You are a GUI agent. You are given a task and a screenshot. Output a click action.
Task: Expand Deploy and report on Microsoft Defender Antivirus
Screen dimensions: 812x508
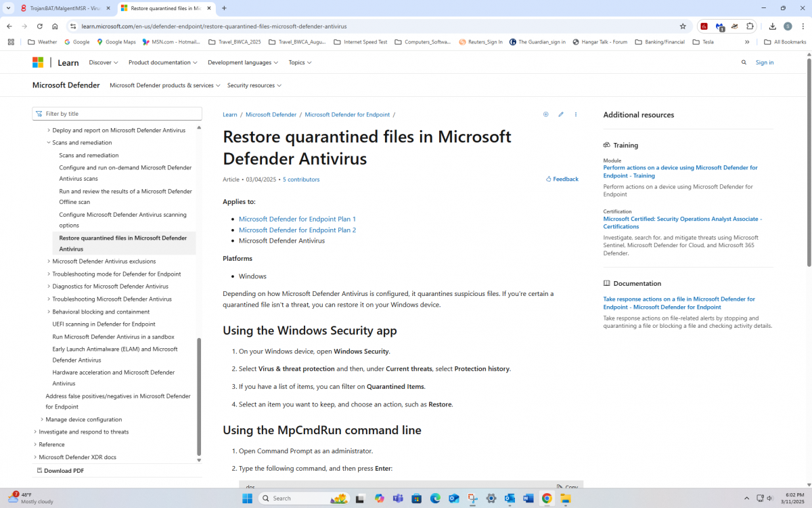point(49,130)
